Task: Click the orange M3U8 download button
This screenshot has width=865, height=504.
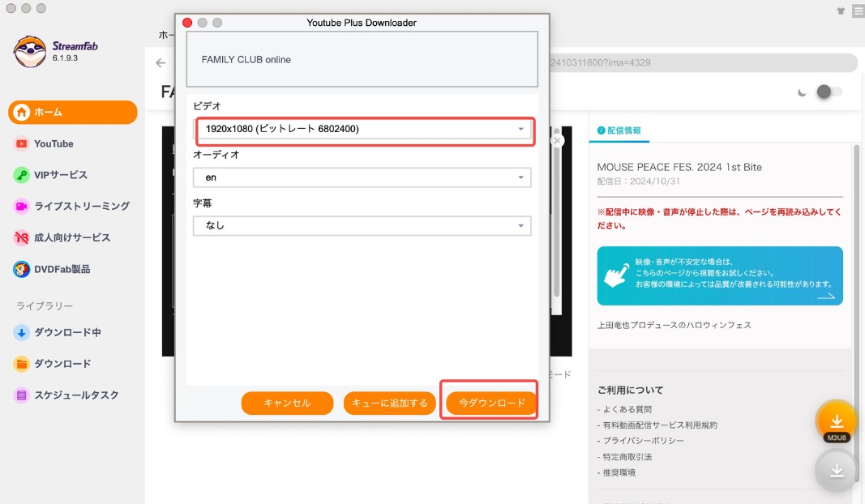Action: pyautogui.click(x=837, y=422)
